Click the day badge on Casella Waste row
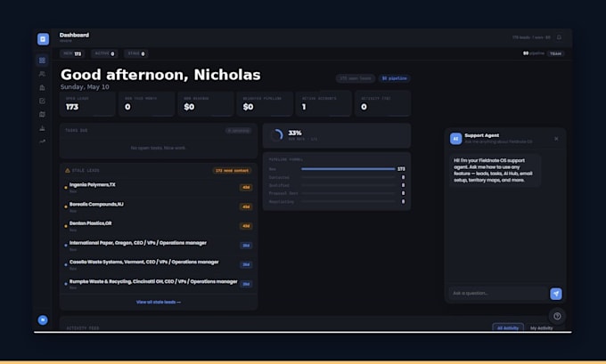Viewport: 606px width, 364px height. click(x=246, y=265)
